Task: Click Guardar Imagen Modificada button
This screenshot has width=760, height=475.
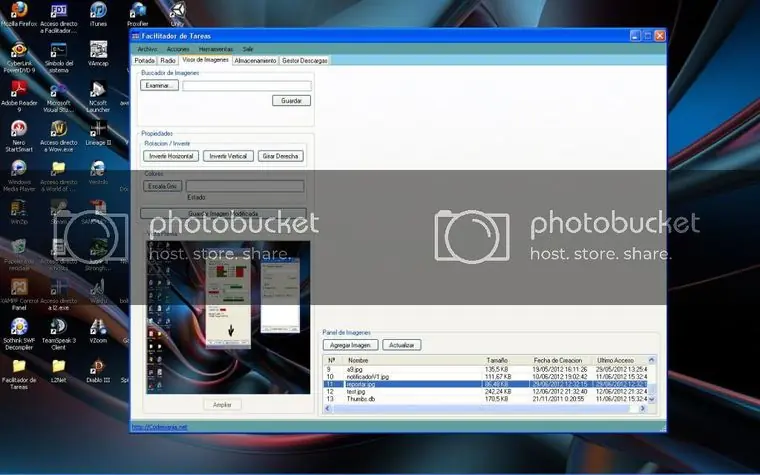Action: pos(223,213)
